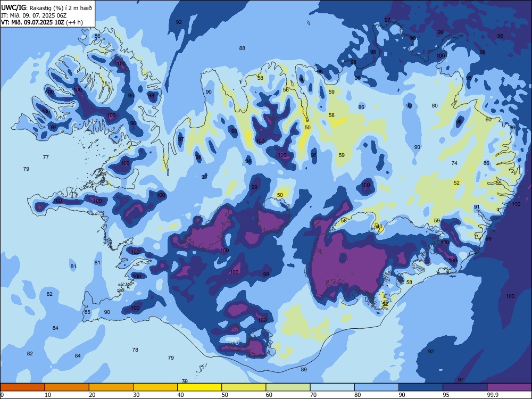Click the map value '94' in the northern interior
Image resolution: width=532 pixels, height=399 pixels.
click(x=248, y=161)
